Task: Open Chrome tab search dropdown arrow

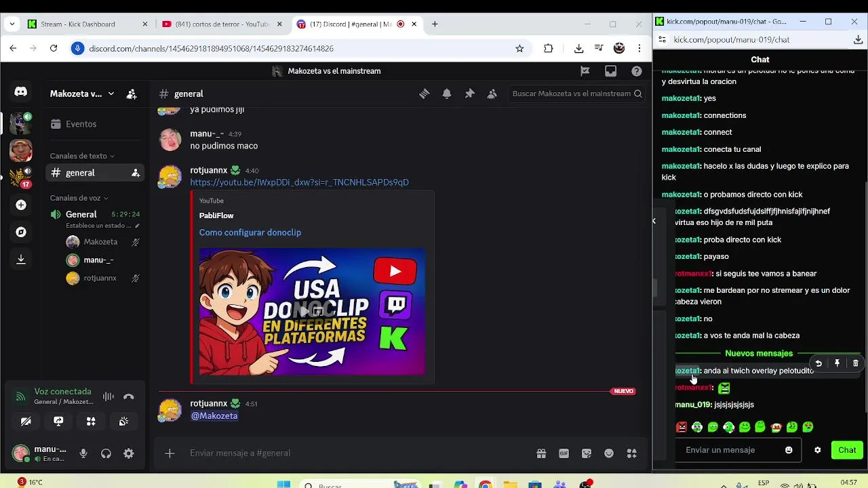Action: (12, 24)
